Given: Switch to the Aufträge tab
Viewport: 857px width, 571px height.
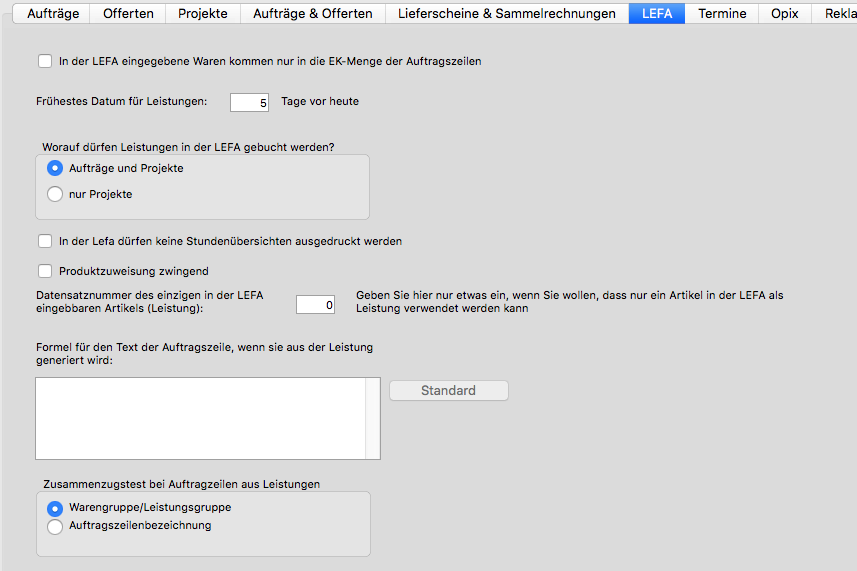Looking at the screenshot, I should pyautogui.click(x=53, y=13).
